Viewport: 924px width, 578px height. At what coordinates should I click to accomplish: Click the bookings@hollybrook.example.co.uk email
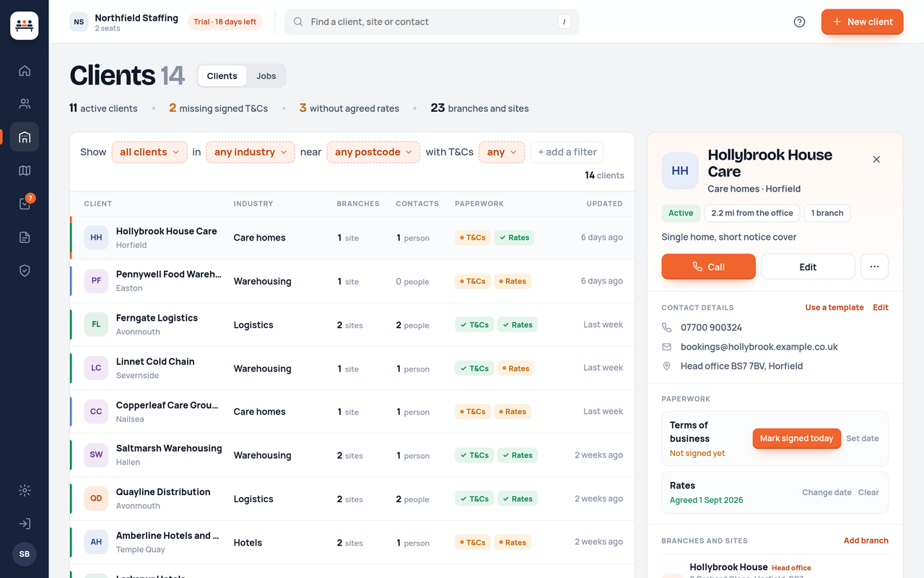click(x=759, y=347)
